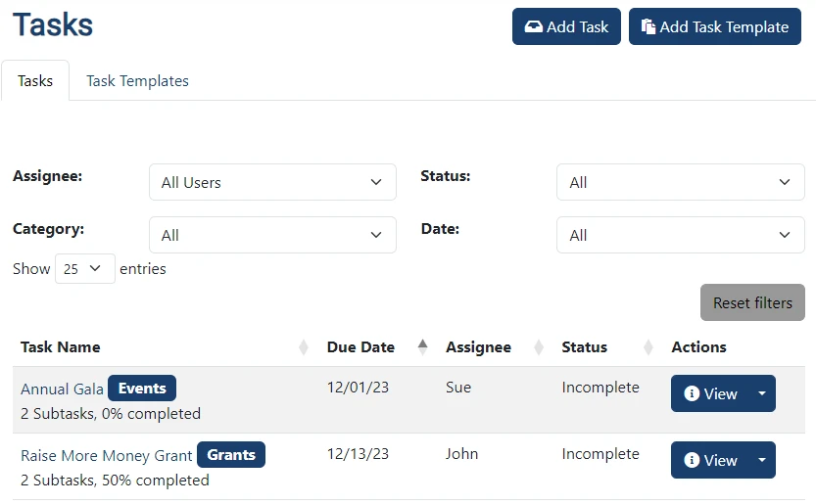The width and height of the screenshot is (816, 504).
Task: Click the Add Task button
Action: pyautogui.click(x=566, y=27)
